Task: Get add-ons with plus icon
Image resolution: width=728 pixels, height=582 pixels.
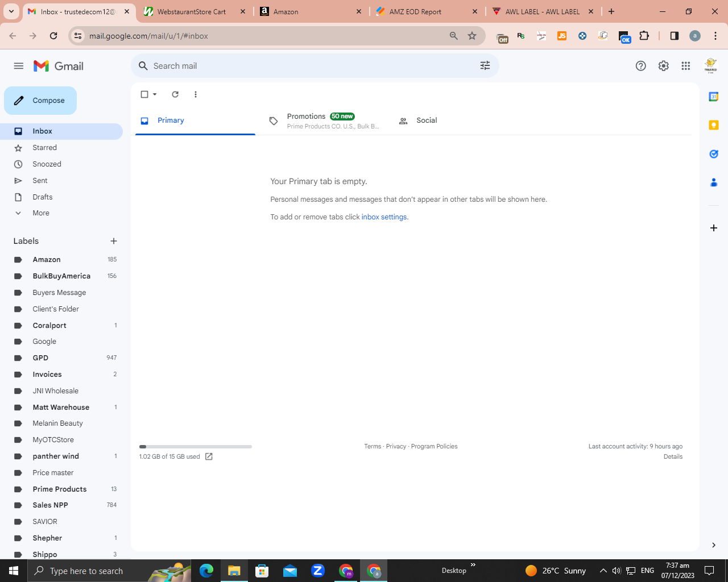Action: 714,228
